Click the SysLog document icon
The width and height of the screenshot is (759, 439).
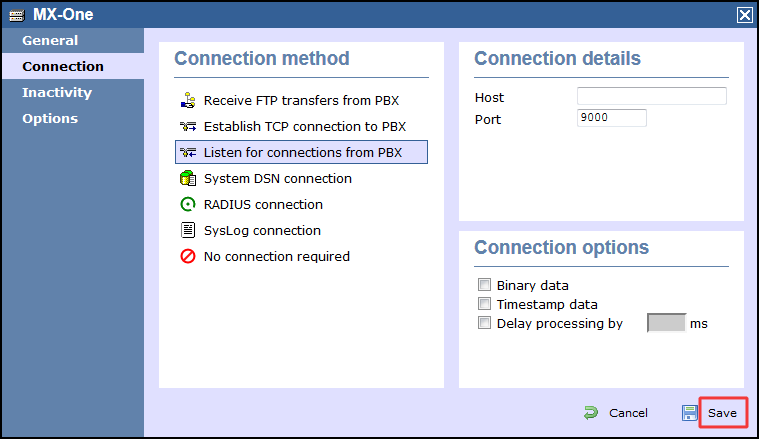coord(187,231)
